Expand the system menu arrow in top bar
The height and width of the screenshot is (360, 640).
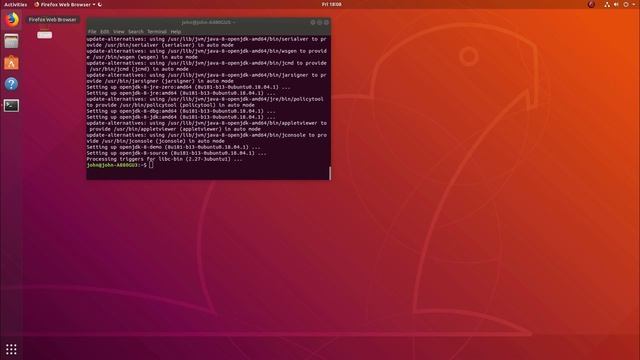click(634, 4)
